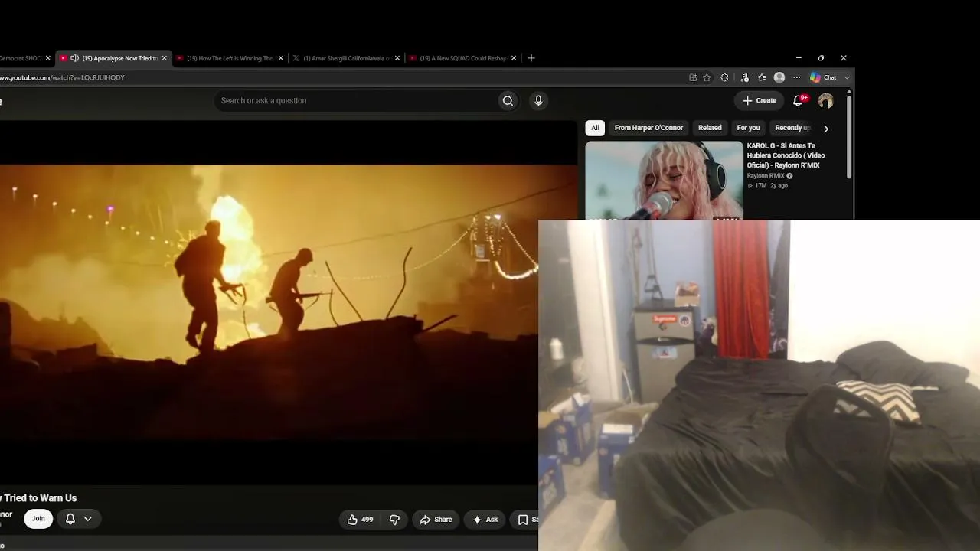Show more filter chips with right arrow
Screen dimensions: 980x551
pyautogui.click(x=825, y=129)
